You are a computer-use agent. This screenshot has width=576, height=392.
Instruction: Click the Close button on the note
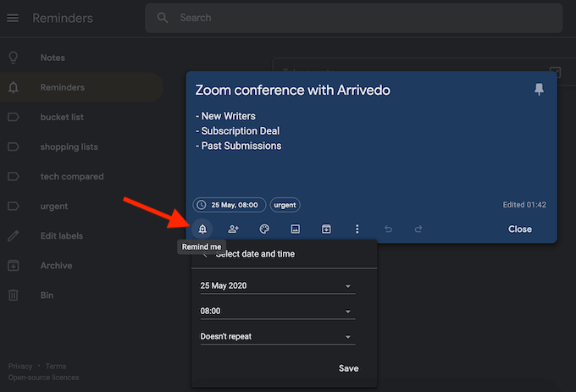(x=519, y=229)
